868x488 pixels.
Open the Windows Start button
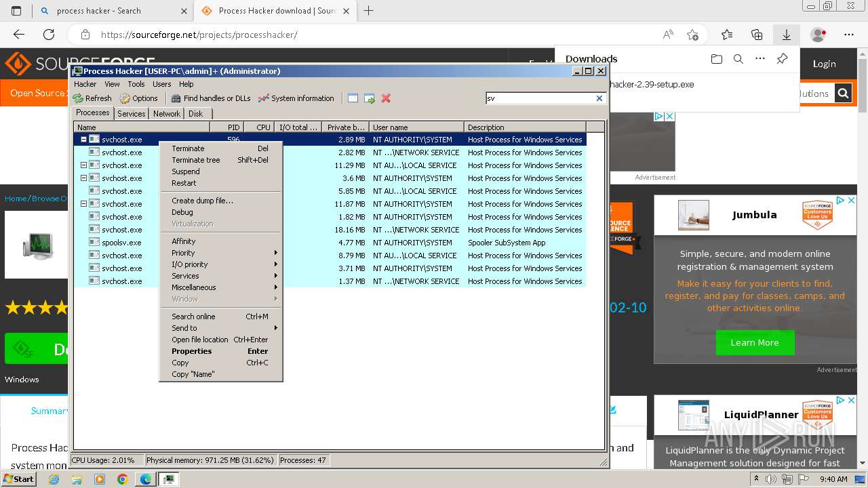(18, 479)
